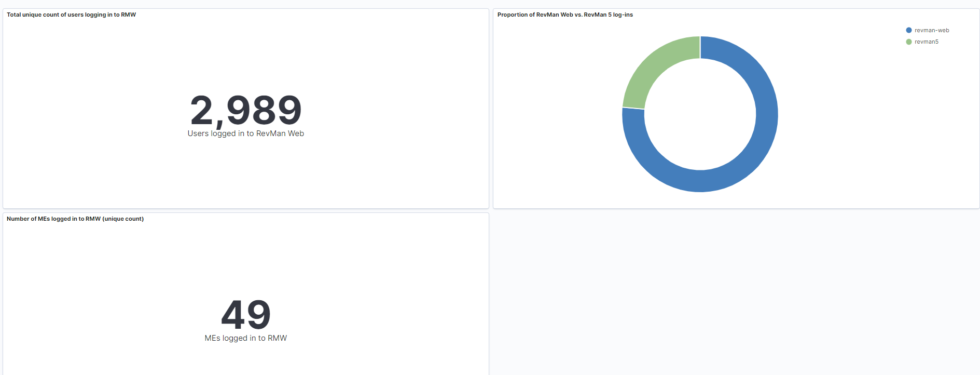
Task: Click the 'Users logged in to RevMan Web' label
Action: [245, 133]
